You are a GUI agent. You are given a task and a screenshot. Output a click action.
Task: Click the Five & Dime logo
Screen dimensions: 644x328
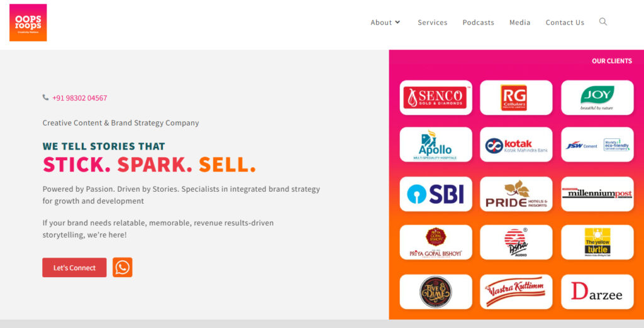(x=436, y=292)
